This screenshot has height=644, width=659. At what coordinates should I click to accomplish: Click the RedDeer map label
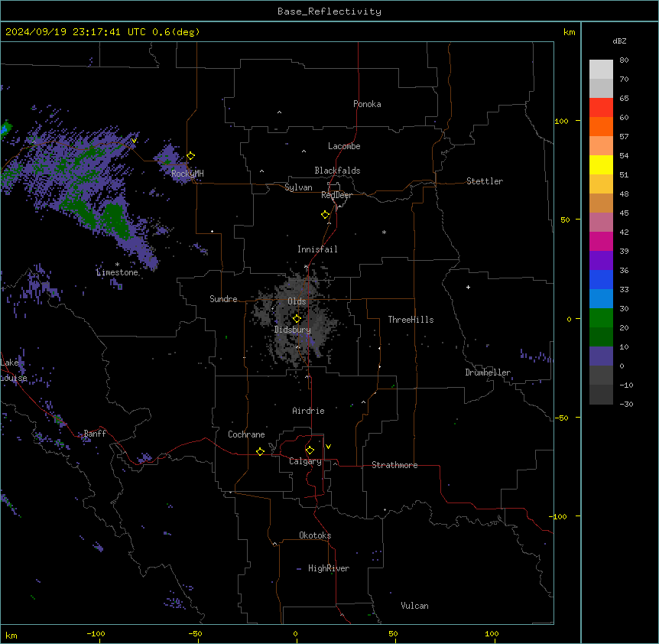336,195
